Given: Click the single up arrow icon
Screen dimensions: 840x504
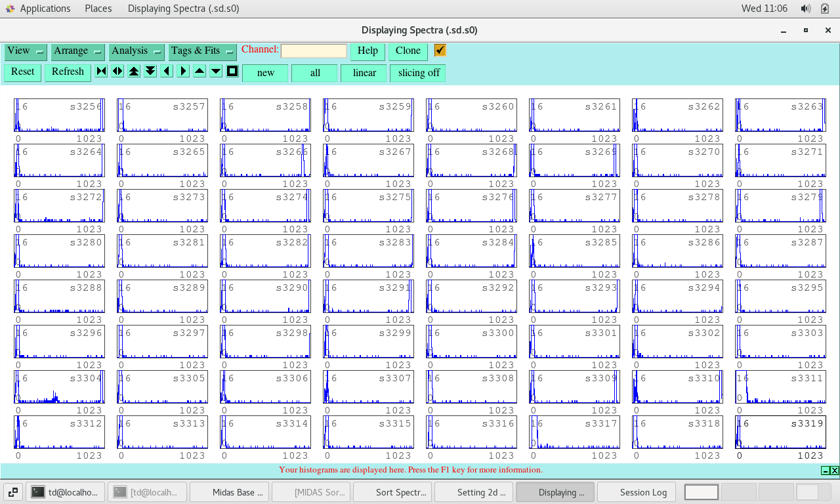Looking at the screenshot, I should (x=199, y=72).
